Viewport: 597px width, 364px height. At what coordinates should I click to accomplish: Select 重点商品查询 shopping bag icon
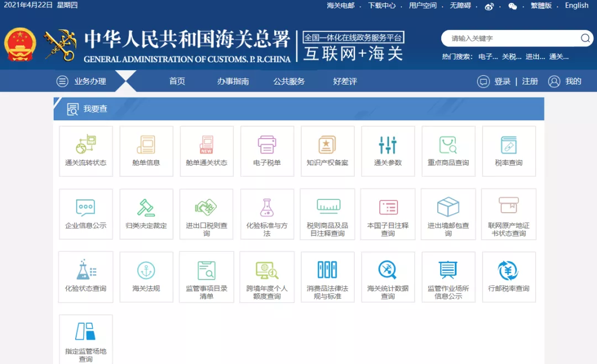[448, 145]
